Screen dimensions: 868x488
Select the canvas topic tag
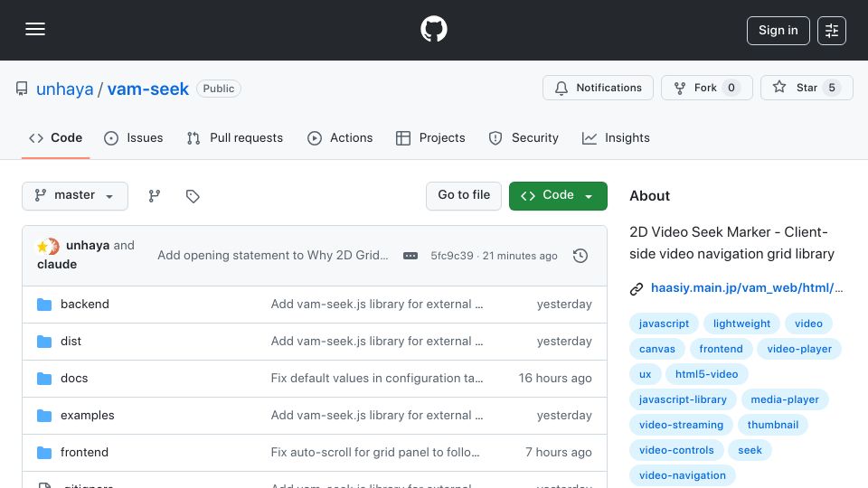657,349
